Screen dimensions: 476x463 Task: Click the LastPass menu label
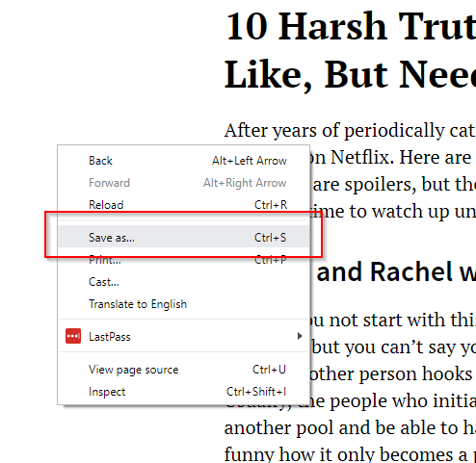110,337
